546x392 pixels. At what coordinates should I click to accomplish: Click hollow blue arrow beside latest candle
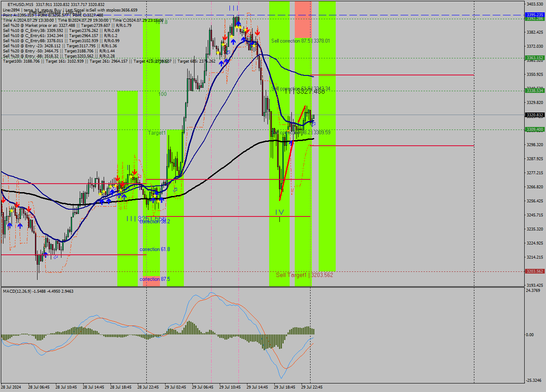click(x=314, y=124)
